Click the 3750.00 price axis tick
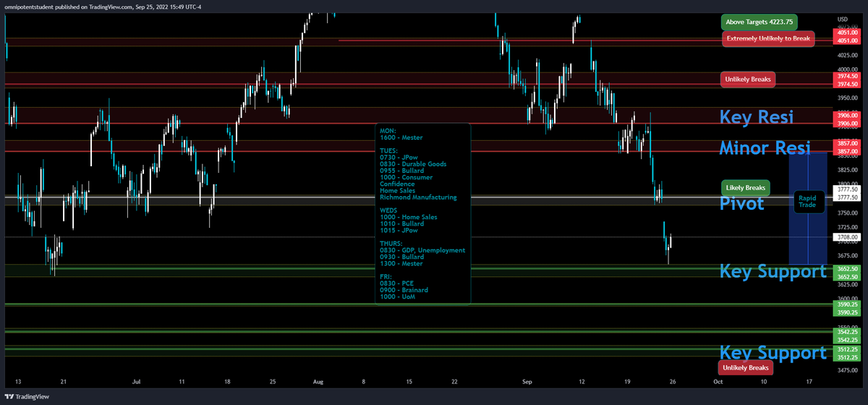The height and width of the screenshot is (405, 868). [847, 213]
